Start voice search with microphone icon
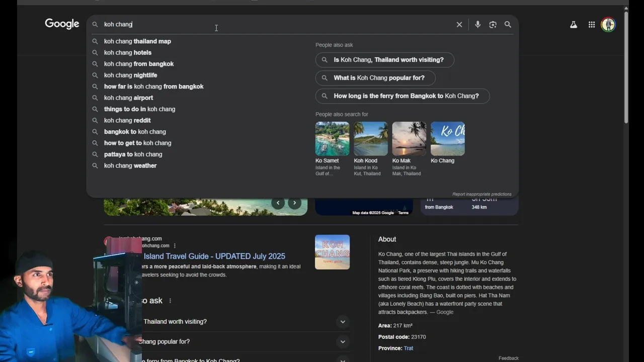The height and width of the screenshot is (362, 644). (x=477, y=25)
